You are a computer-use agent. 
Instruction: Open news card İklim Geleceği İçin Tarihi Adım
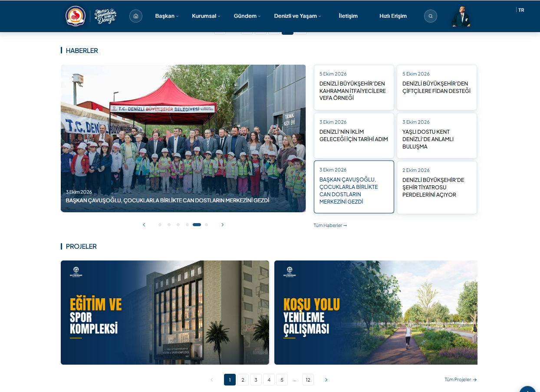(x=354, y=135)
